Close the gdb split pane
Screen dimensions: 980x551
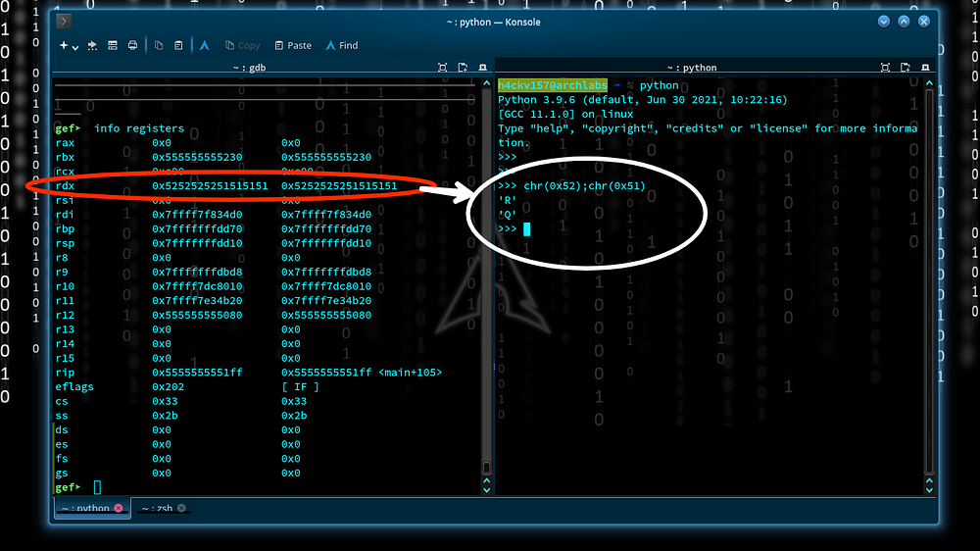[482, 68]
